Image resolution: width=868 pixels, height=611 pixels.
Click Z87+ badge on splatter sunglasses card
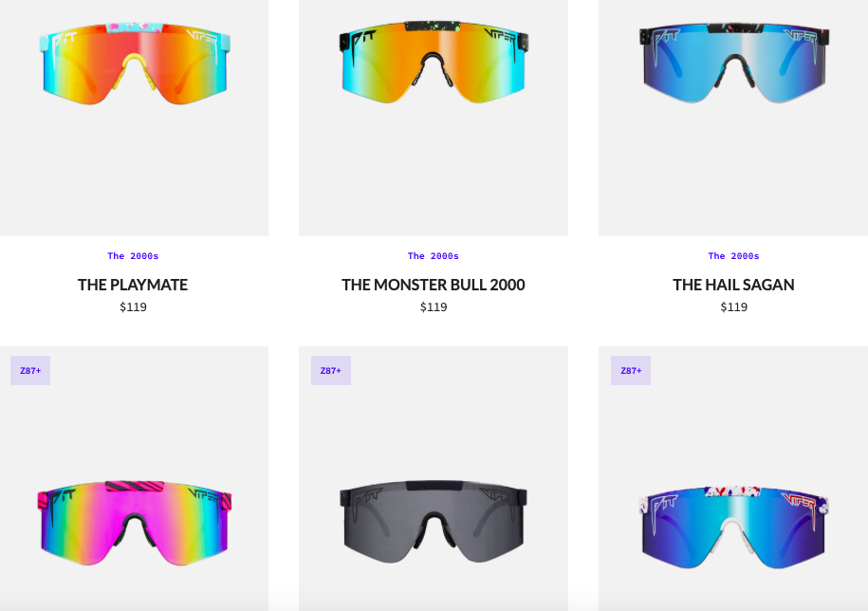tap(631, 370)
